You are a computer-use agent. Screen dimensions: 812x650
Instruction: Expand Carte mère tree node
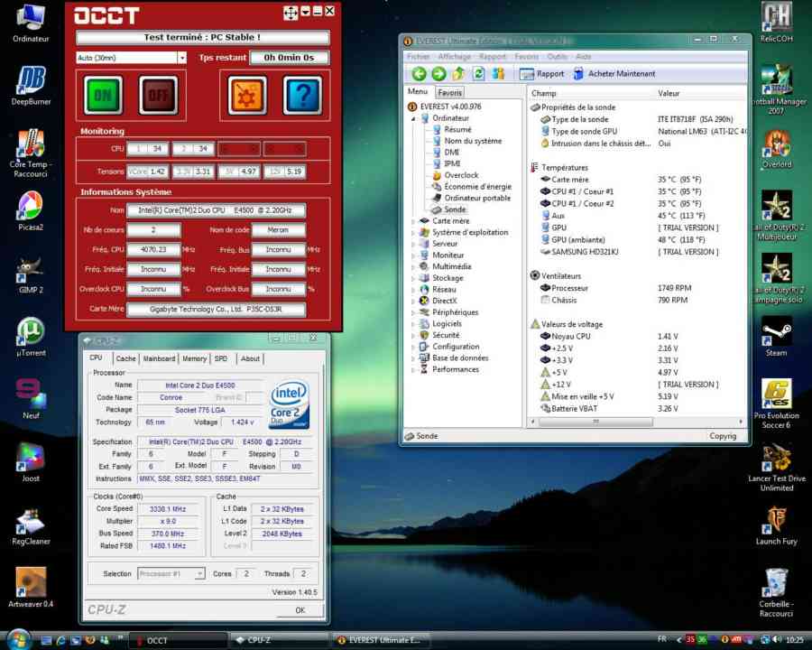tap(413, 221)
